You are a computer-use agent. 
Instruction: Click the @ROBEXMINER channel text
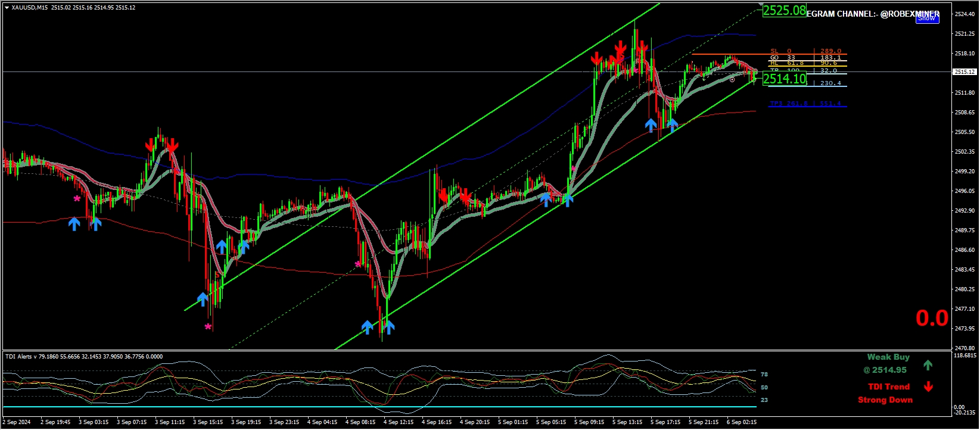tap(910, 14)
